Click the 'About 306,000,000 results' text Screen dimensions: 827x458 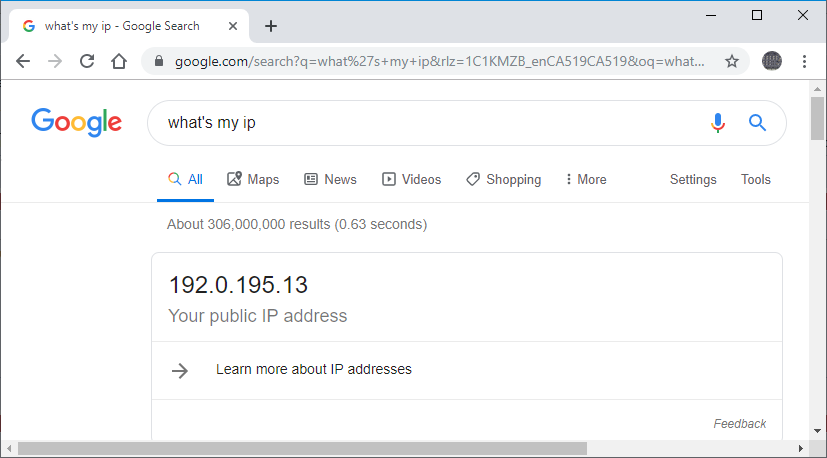click(x=297, y=224)
